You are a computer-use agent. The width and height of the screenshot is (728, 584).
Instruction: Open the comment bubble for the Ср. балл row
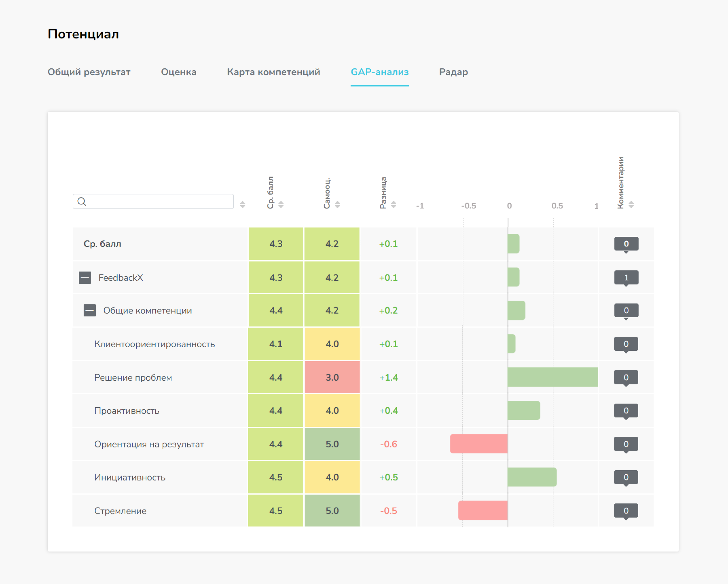(x=626, y=244)
